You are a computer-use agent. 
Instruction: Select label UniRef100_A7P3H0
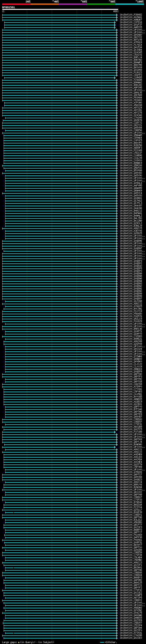pos(131,103)
